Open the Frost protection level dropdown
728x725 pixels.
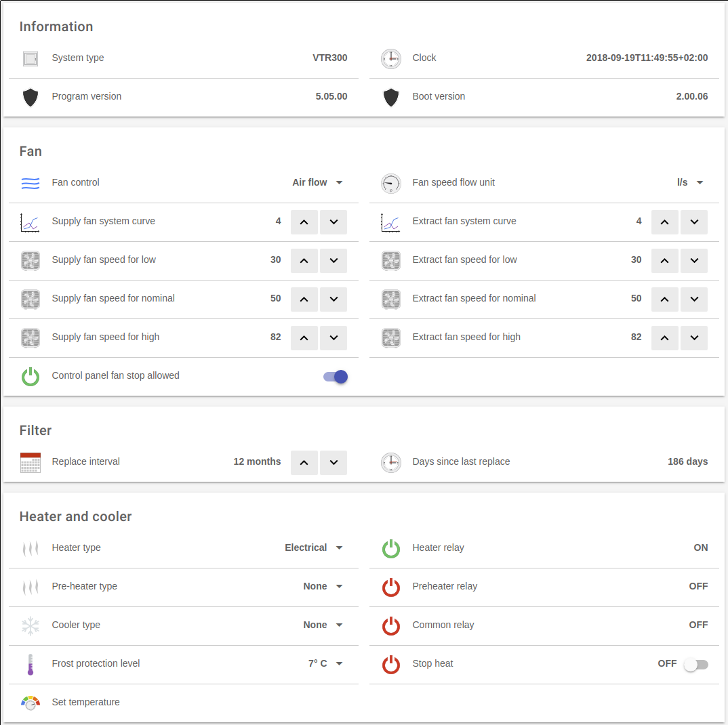pos(325,664)
